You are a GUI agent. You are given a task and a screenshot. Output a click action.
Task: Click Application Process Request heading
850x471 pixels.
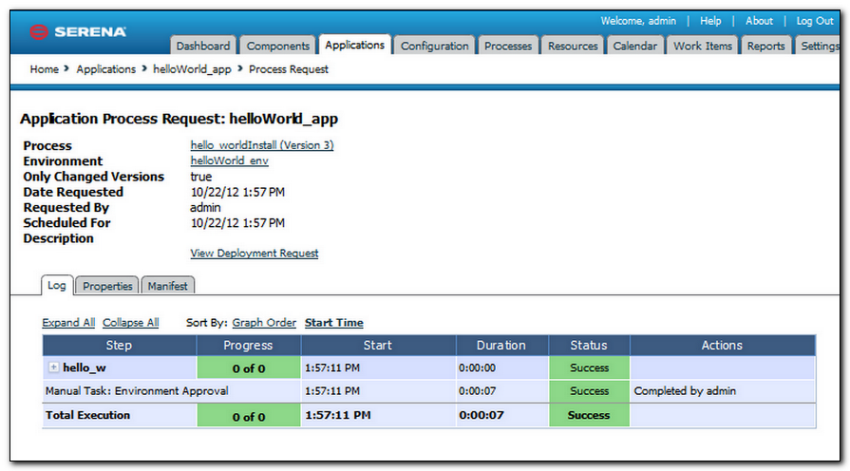tap(179, 119)
